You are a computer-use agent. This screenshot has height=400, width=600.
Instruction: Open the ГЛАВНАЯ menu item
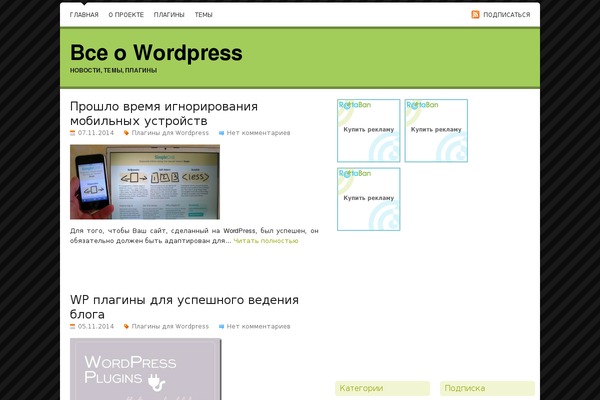point(84,15)
